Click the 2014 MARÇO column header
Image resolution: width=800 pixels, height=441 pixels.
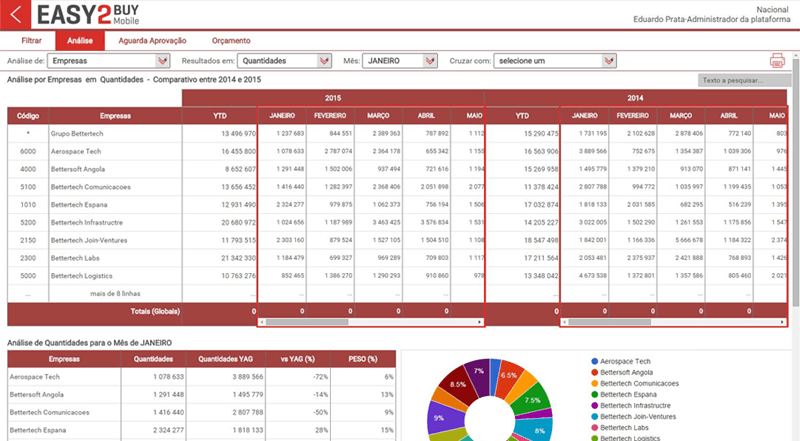681,116
